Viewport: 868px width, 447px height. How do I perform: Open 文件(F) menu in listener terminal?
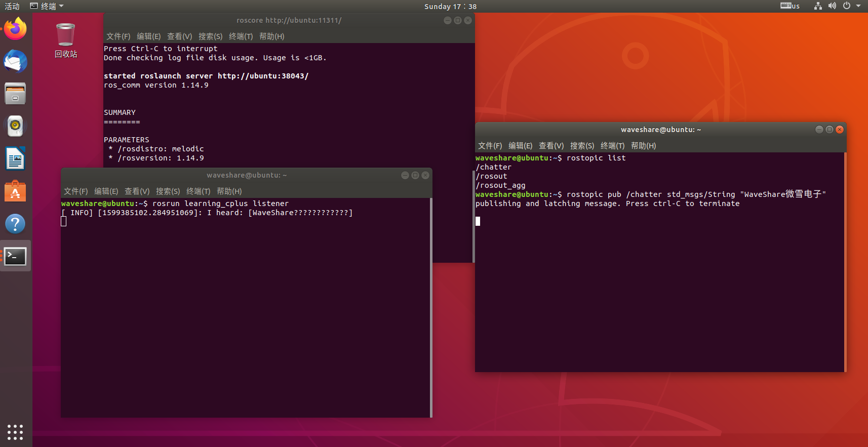click(x=76, y=191)
